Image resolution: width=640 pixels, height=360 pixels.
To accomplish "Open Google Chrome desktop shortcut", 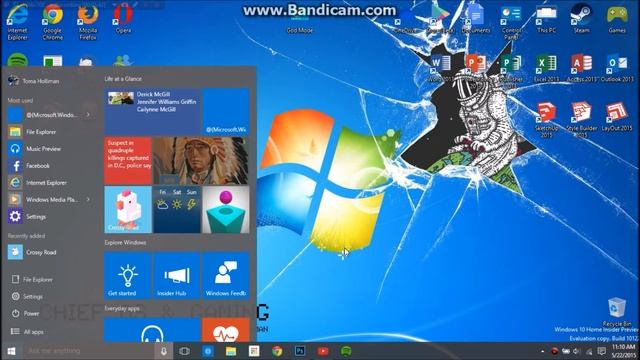I will click(53, 21).
